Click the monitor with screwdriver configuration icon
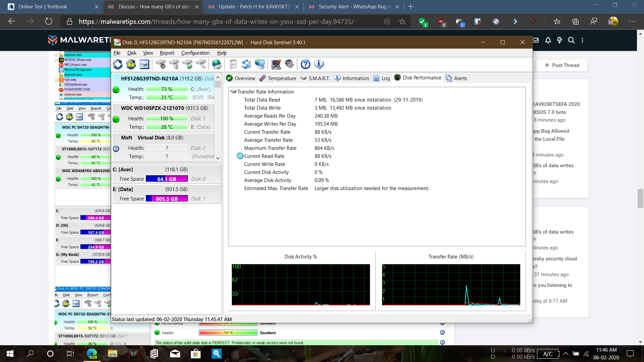Viewport: 644px width, 362px height. pos(276,64)
